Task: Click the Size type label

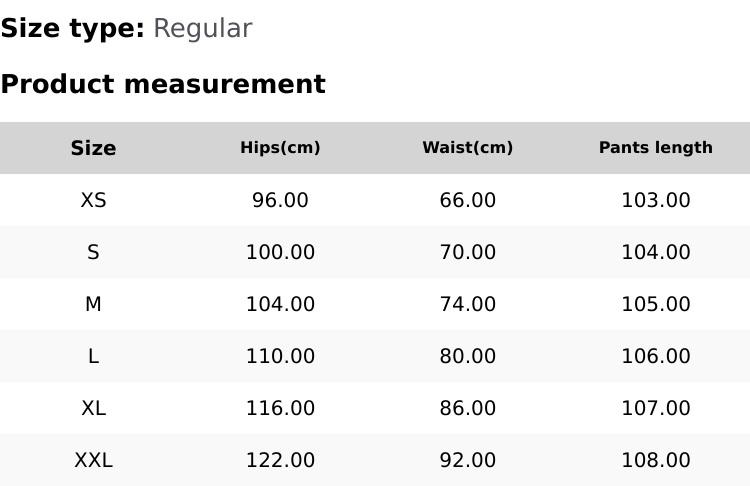Action: click(x=72, y=28)
